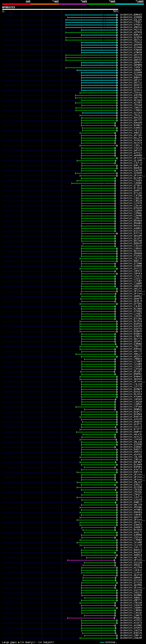
Task: Click the white query sequence bar
Action: [60, 10]
